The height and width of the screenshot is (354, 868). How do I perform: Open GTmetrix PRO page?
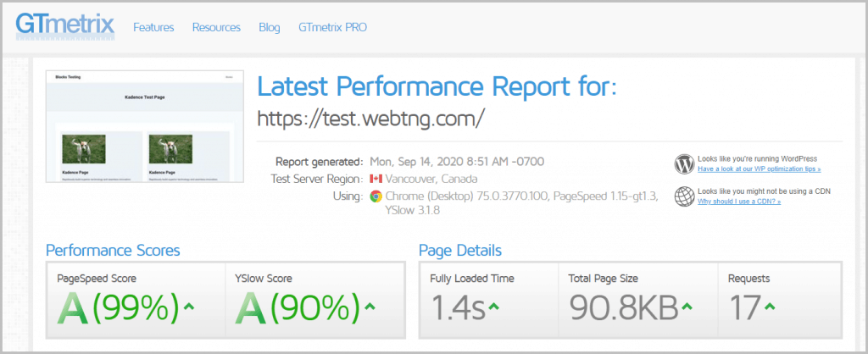pyautogui.click(x=332, y=27)
